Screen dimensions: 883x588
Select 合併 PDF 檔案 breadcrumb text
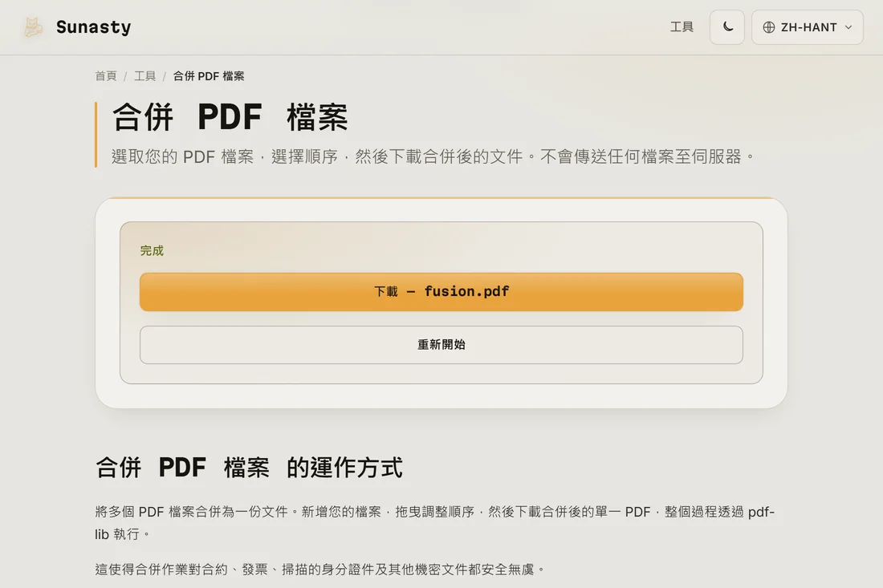click(x=209, y=76)
